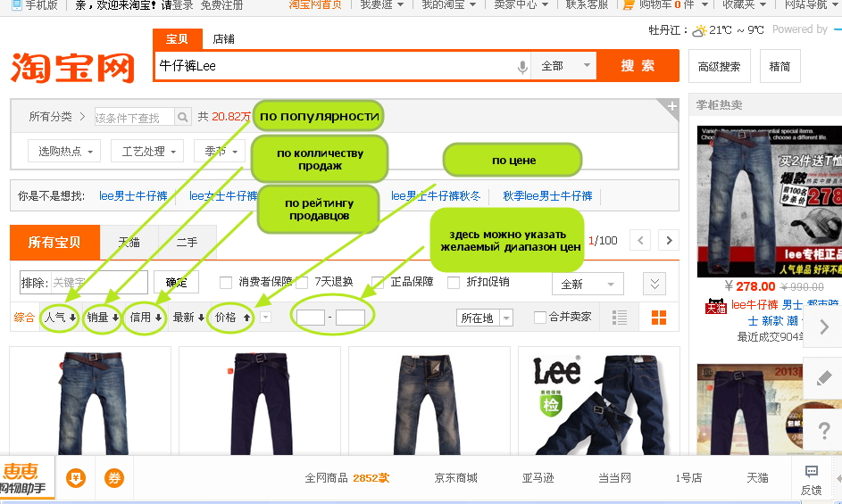Screen dimensions: 842x504
Task: Click the 免费注册 link
Action: [221, 4]
